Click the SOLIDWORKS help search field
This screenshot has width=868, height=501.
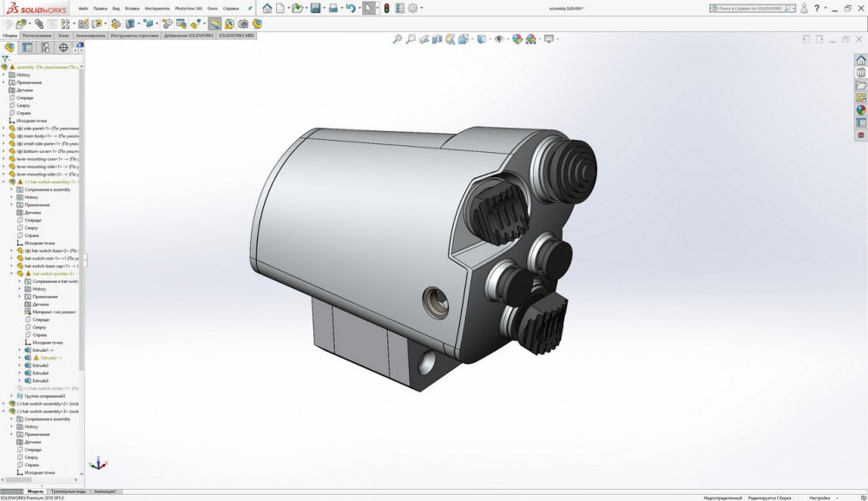point(750,8)
